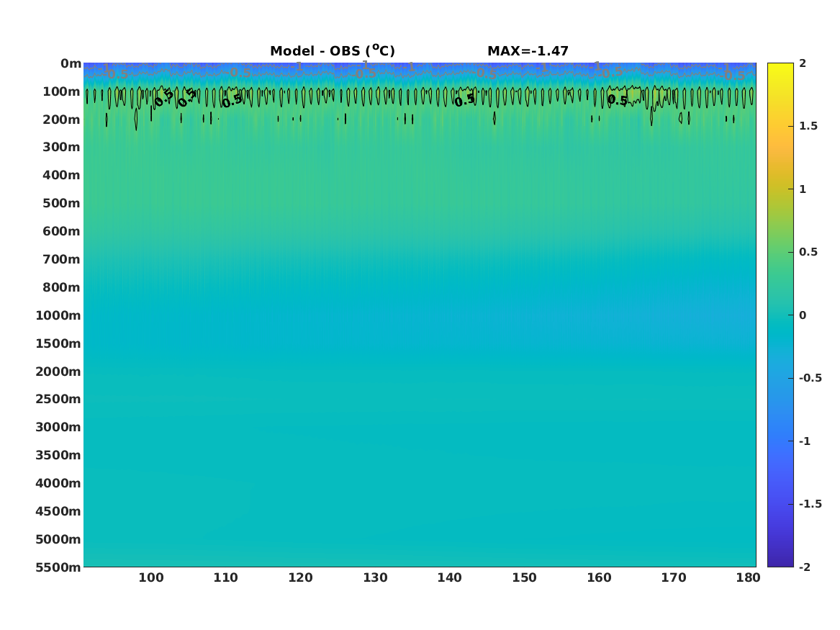Click the colorbar tick label '0.5'
This screenshot has height=630, width=840.
pyautogui.click(x=808, y=252)
